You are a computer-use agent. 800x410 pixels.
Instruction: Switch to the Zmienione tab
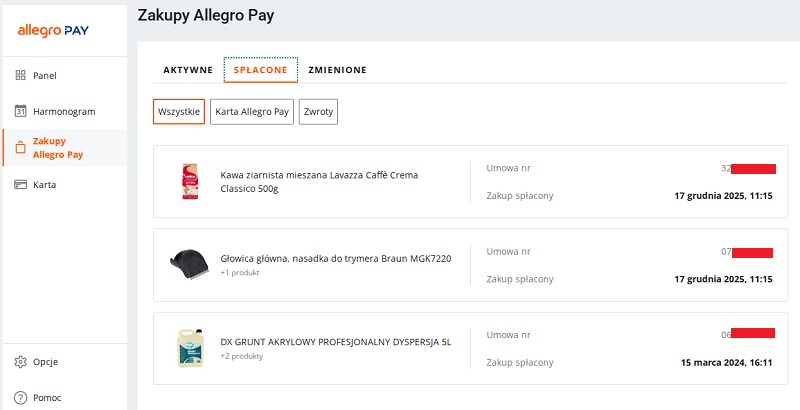[x=337, y=70]
